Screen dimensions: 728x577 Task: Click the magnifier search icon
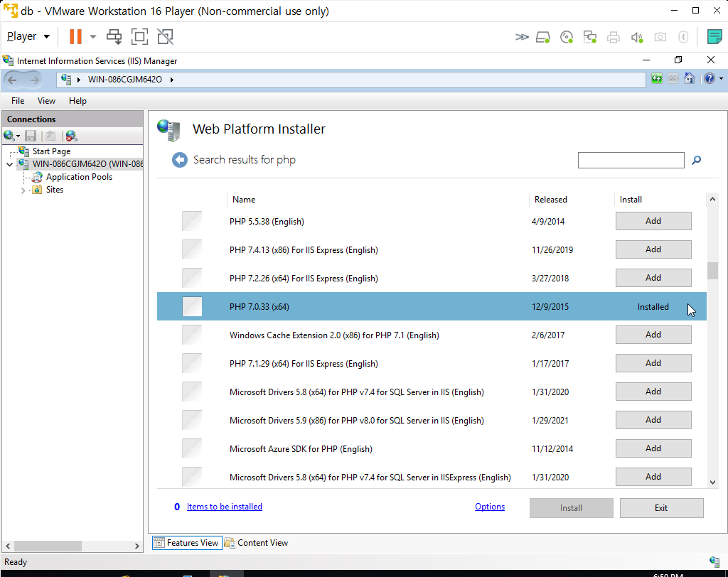tap(697, 160)
